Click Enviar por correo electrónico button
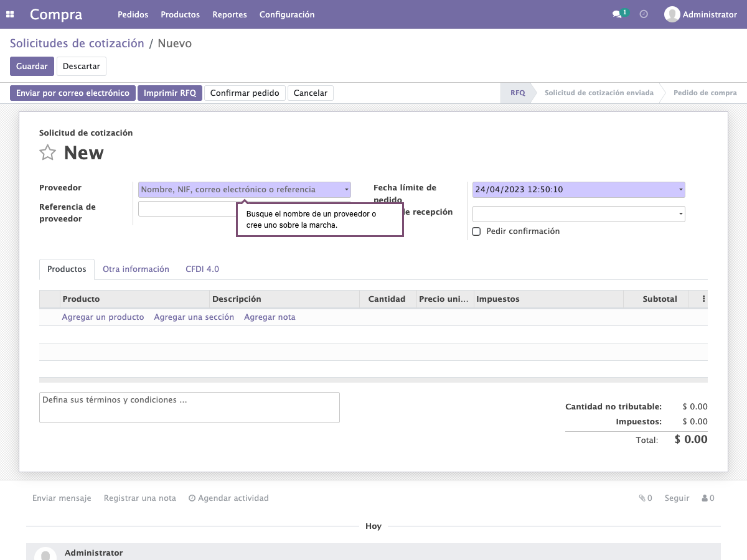The height and width of the screenshot is (560, 747). point(73,93)
